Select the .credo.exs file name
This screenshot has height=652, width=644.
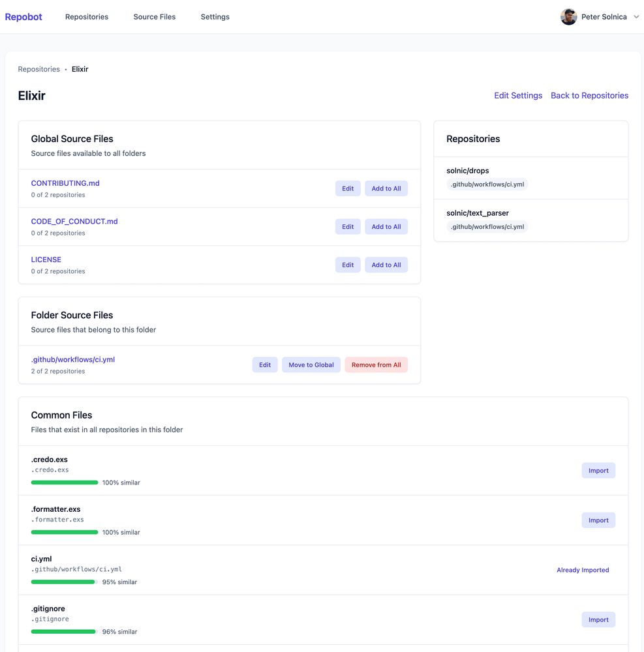point(49,460)
